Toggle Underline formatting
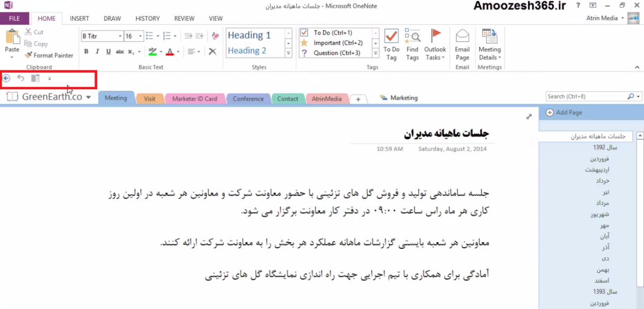This screenshot has height=309, width=644. (108, 52)
